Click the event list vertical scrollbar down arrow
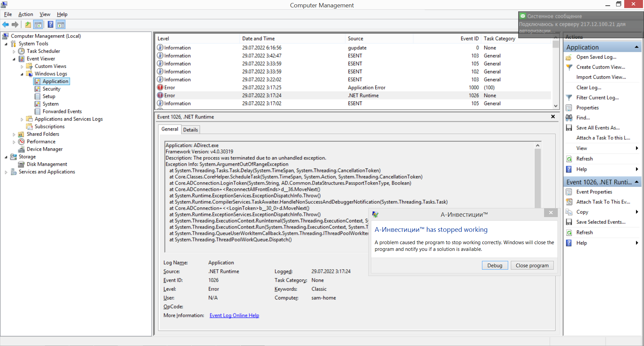644x346 pixels. (x=556, y=106)
